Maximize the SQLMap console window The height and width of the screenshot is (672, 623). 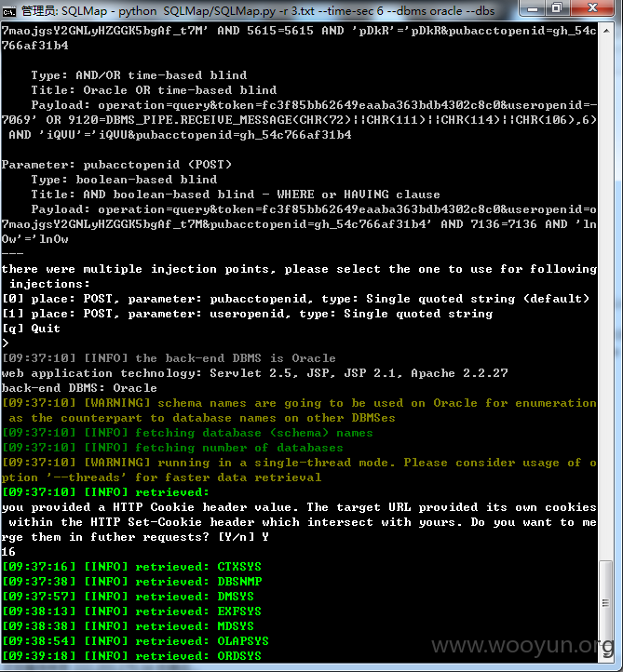click(x=558, y=8)
